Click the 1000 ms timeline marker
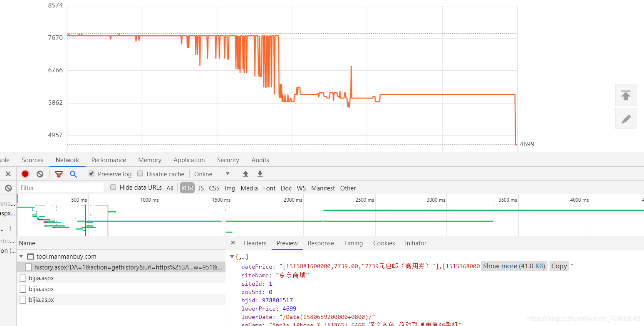Image resolution: width=644 pixels, height=326 pixels. click(x=149, y=200)
